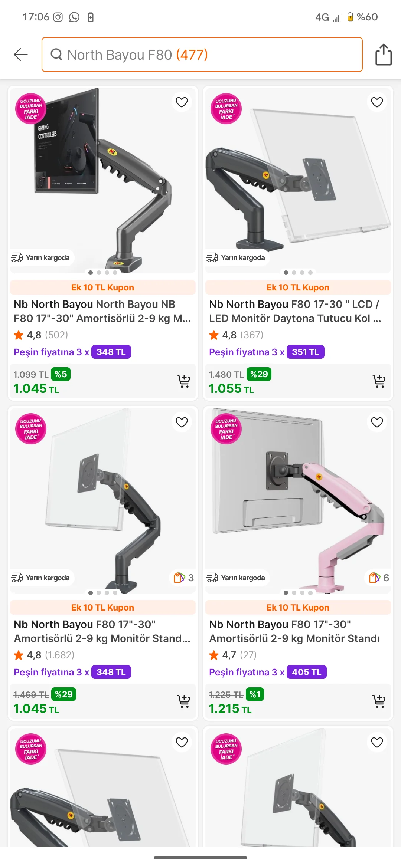Screen dimensions: 401x868
Task: Tap Ek 10 TL Kupon on pink stand
Action: tap(298, 608)
